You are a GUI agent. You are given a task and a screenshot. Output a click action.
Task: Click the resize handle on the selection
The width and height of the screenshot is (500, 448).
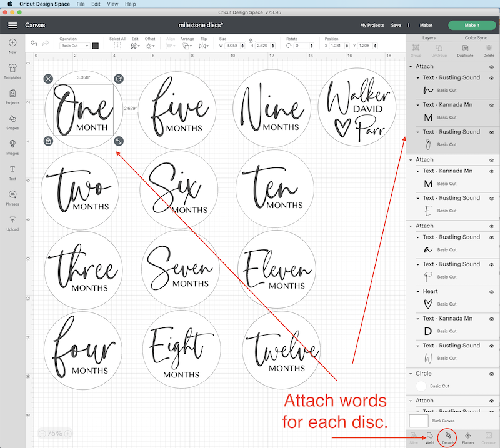119,141
